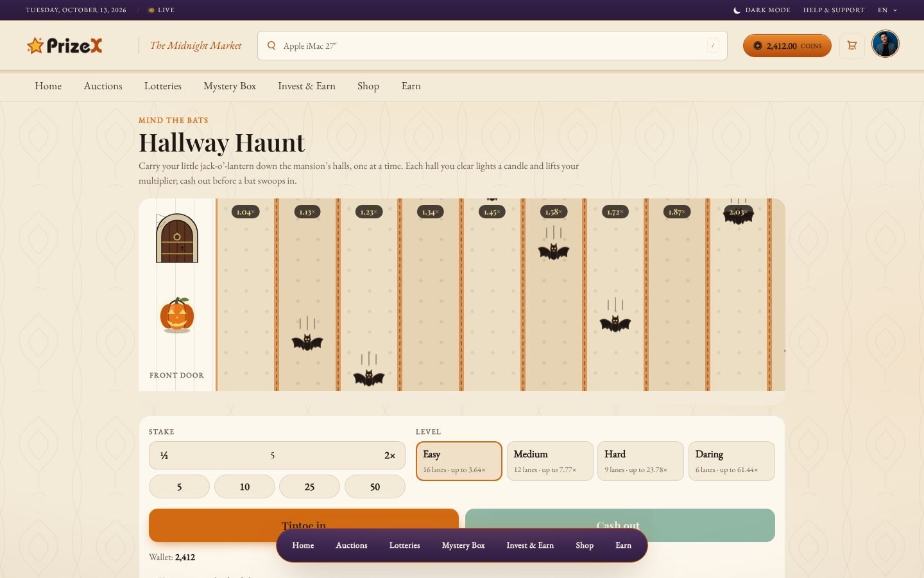The image size is (924, 578).
Task: Click the bat in the 1.58× lane
Action: (554, 251)
